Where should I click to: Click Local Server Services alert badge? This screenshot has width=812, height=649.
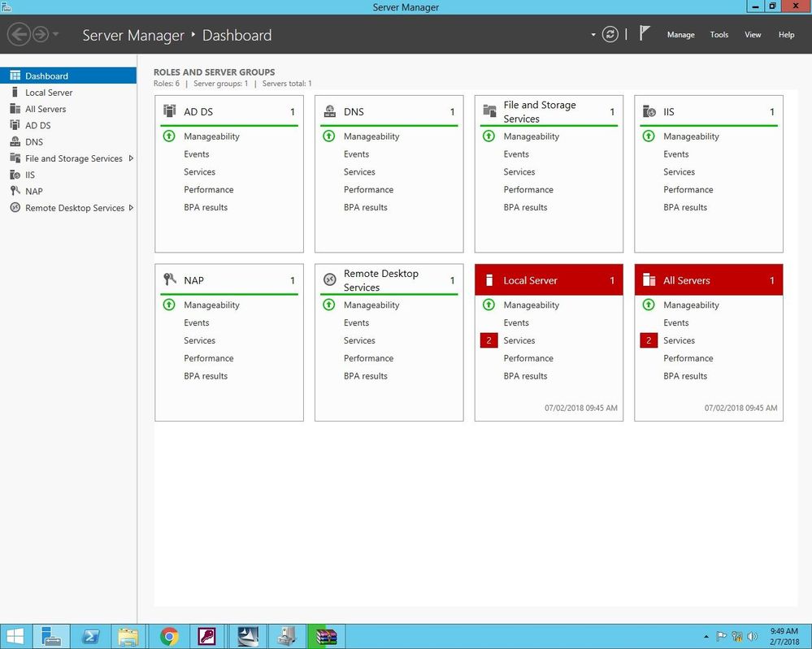coord(489,340)
